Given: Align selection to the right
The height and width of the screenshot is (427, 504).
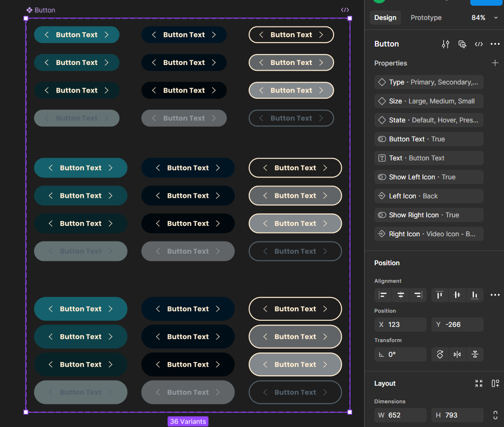Looking at the screenshot, I should (x=418, y=295).
